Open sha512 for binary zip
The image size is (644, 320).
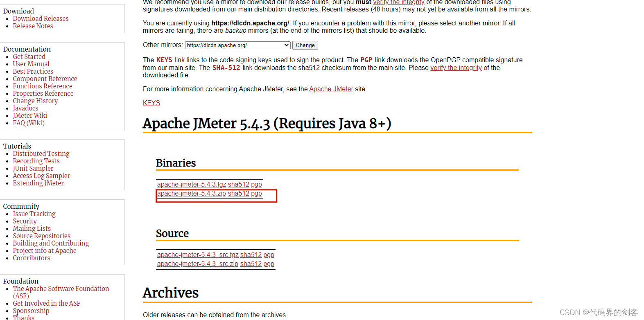coord(238,193)
